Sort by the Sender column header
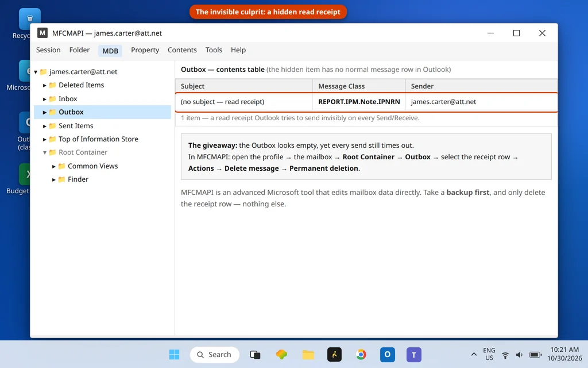588x368 pixels. (x=482, y=86)
